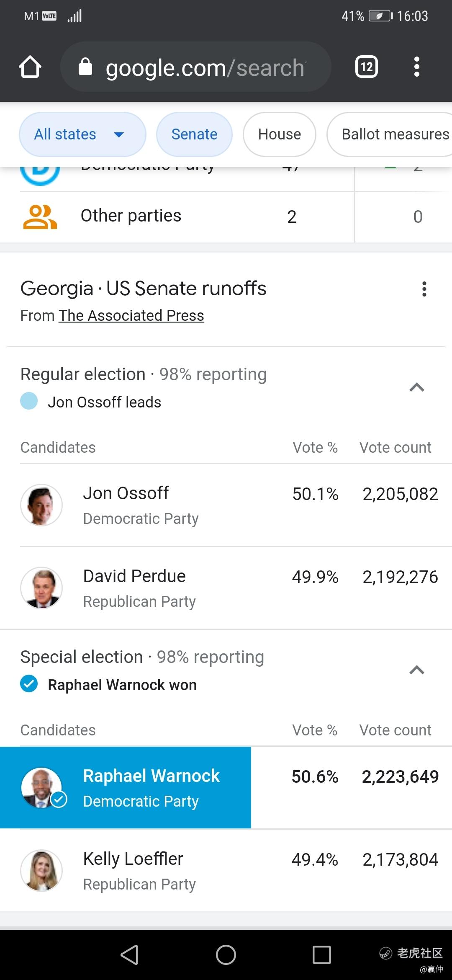Screen dimensions: 452x980
Task: Tap Jon Ossoff's candidate photo
Action: (41, 505)
